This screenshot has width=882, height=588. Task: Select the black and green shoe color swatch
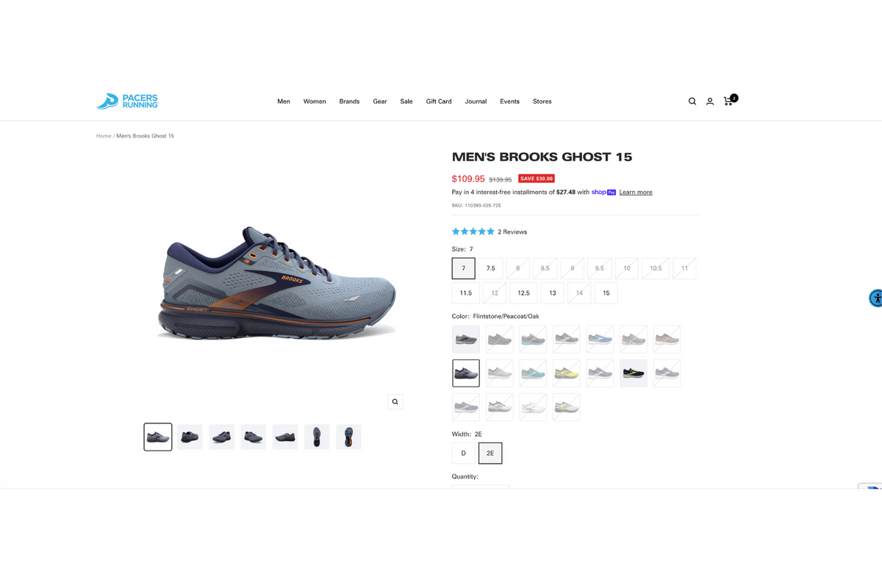[634, 373]
